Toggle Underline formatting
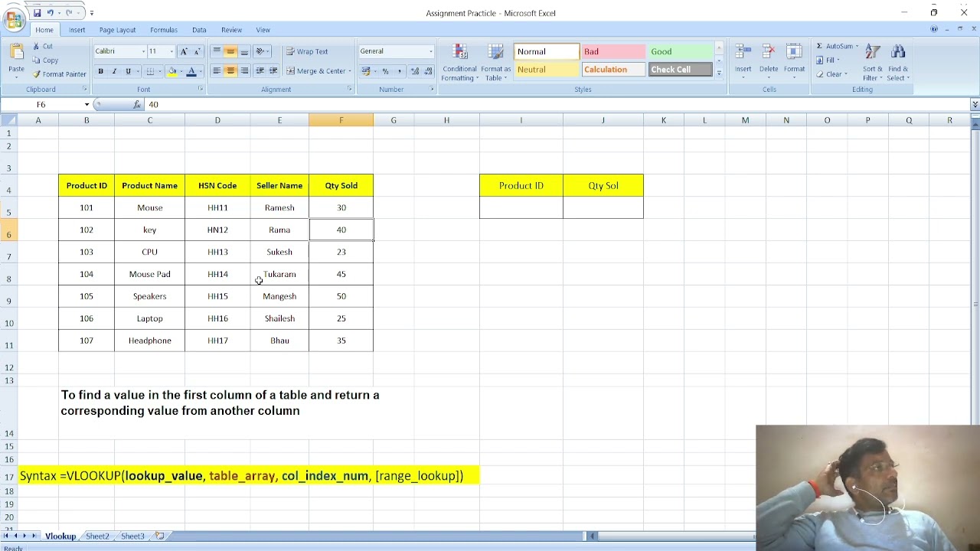The image size is (980, 551). pos(128,71)
